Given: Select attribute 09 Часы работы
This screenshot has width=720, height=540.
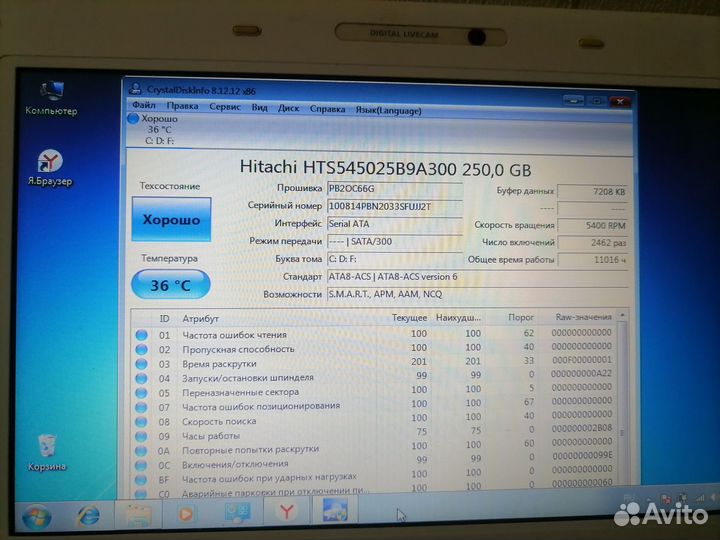Looking at the screenshot, I should pyautogui.click(x=374, y=434).
